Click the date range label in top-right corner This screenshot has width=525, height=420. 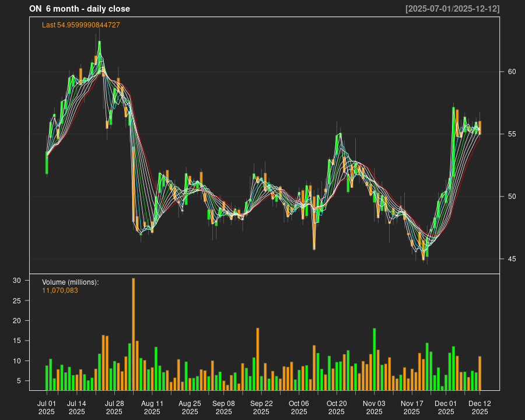pos(453,9)
